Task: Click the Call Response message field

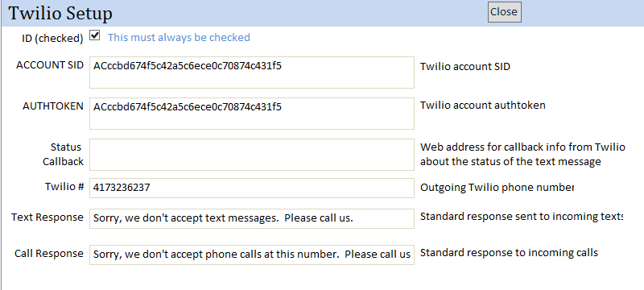Action: (x=252, y=255)
